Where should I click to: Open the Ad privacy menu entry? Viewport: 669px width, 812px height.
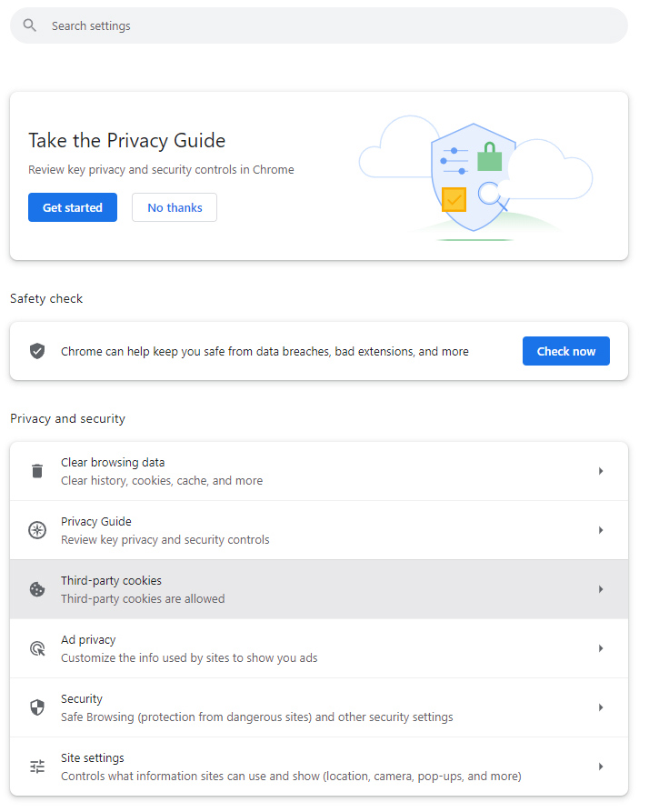point(319,648)
